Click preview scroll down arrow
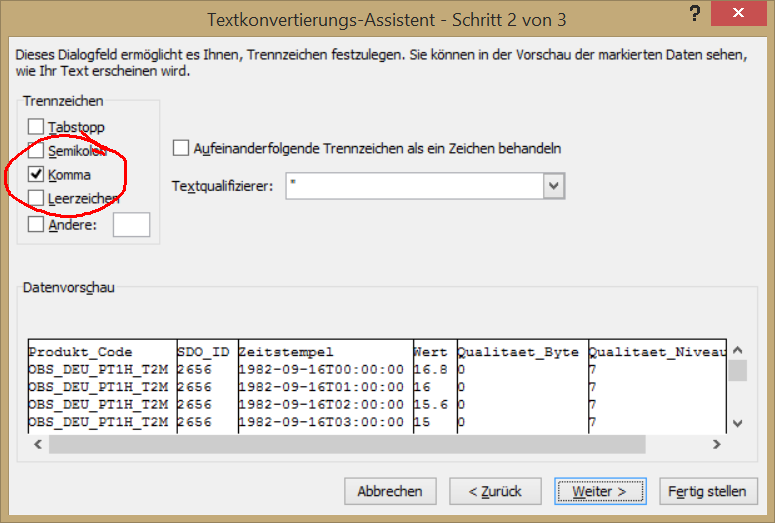The height and width of the screenshot is (523, 775). pyautogui.click(x=737, y=423)
